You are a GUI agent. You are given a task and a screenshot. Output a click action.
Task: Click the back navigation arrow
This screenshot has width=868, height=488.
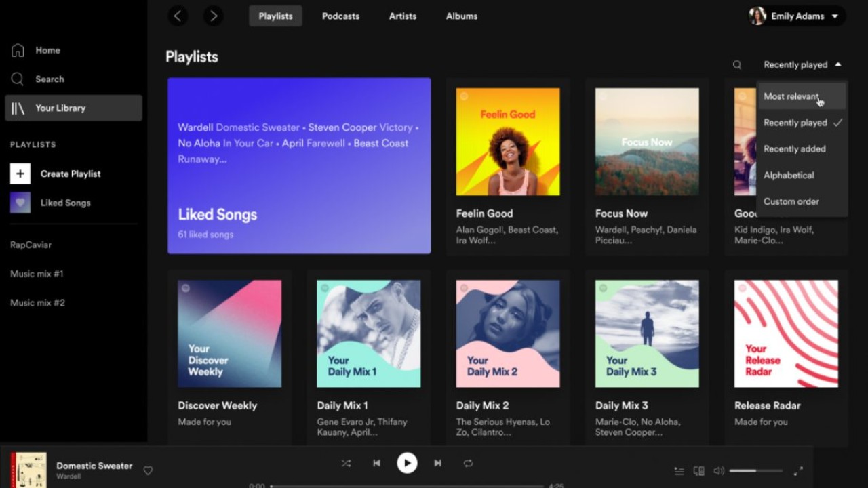(178, 16)
